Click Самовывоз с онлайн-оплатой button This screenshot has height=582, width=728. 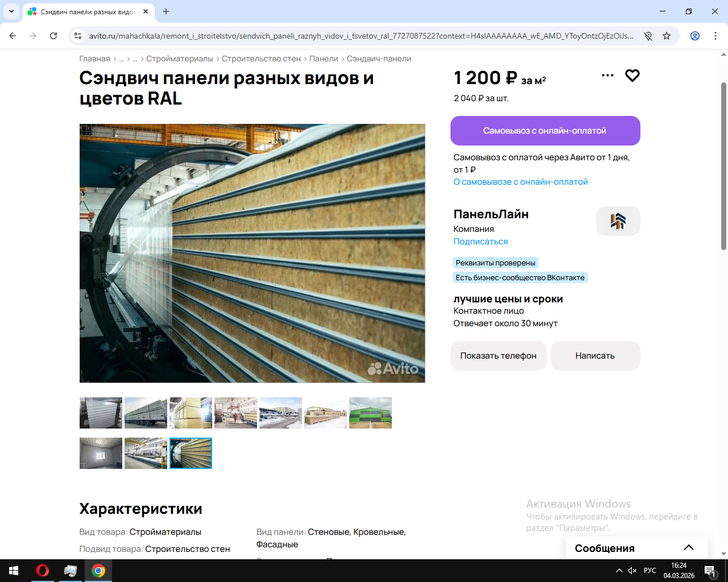coord(545,131)
